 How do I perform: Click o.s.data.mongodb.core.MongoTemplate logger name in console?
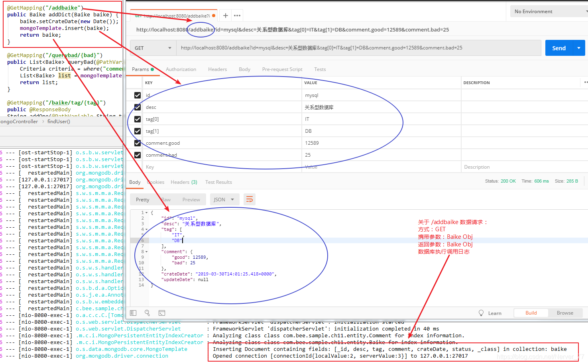pos(132,349)
